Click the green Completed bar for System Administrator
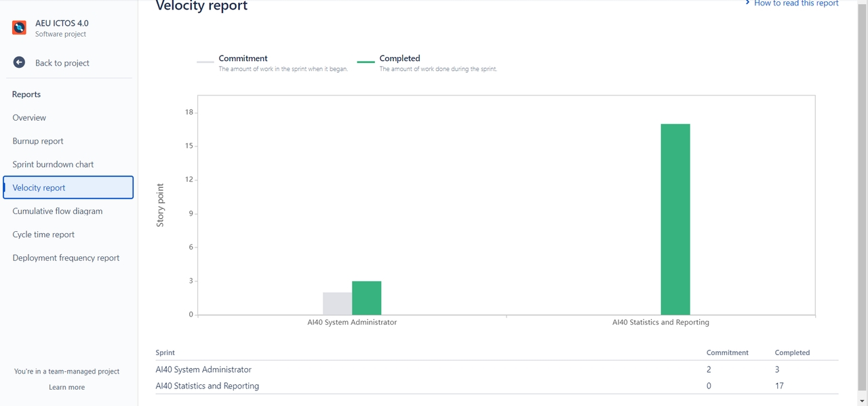 pyautogui.click(x=366, y=298)
